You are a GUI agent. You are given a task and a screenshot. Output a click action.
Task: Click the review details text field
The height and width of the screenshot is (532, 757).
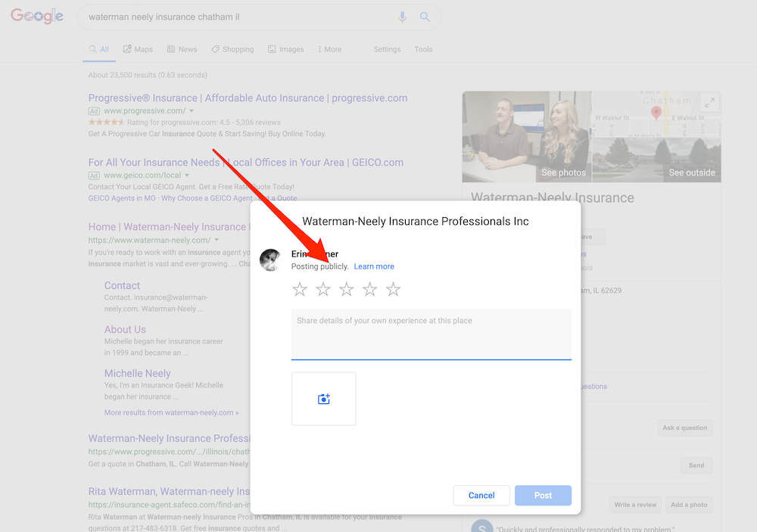[x=431, y=334]
